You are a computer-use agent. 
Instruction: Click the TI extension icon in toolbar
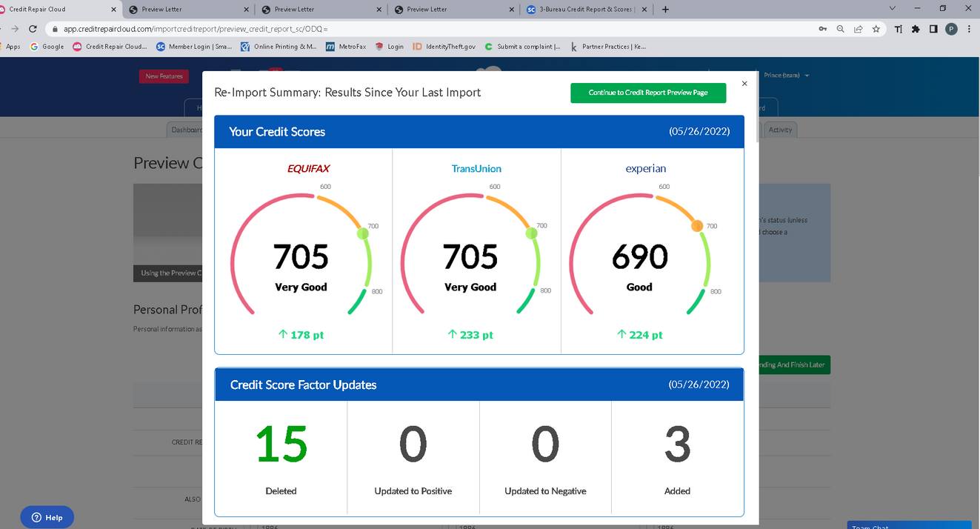899,29
